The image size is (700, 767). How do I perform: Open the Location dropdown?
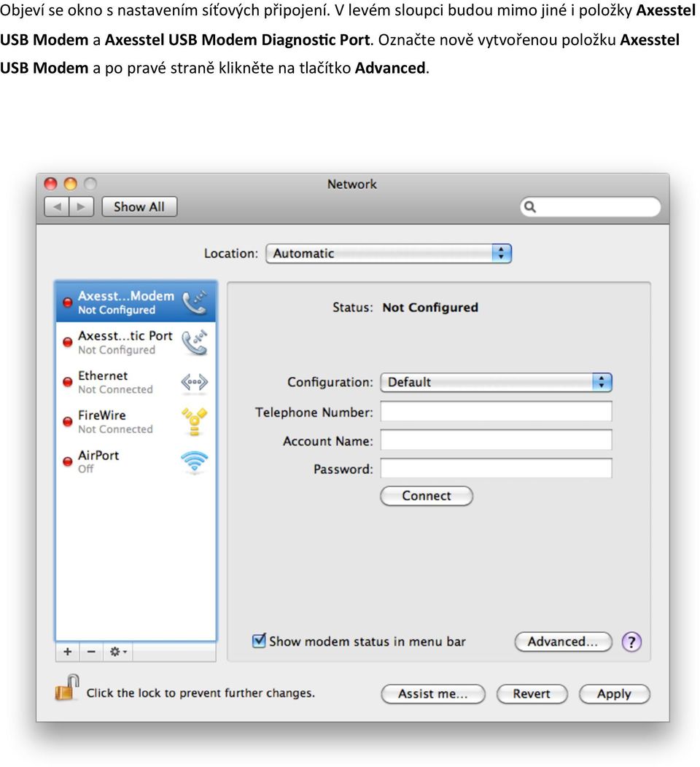click(x=389, y=254)
